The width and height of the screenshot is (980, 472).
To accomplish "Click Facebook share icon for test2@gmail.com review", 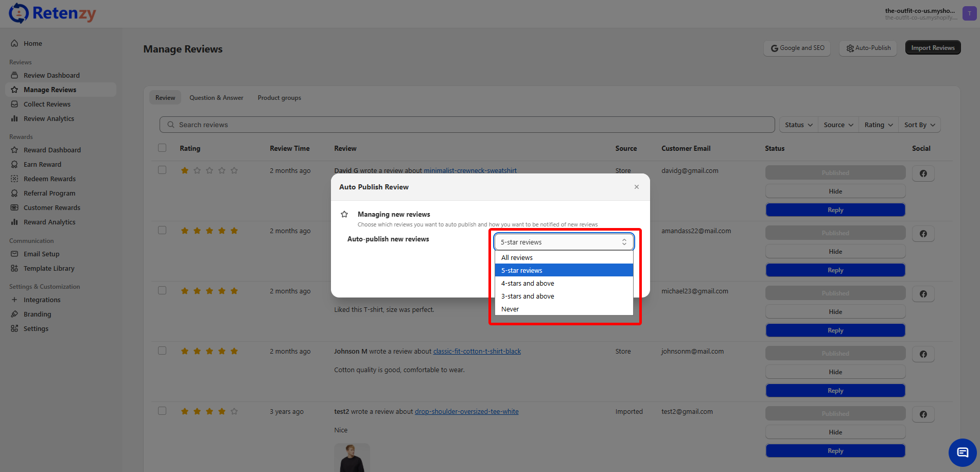I will [923, 414].
